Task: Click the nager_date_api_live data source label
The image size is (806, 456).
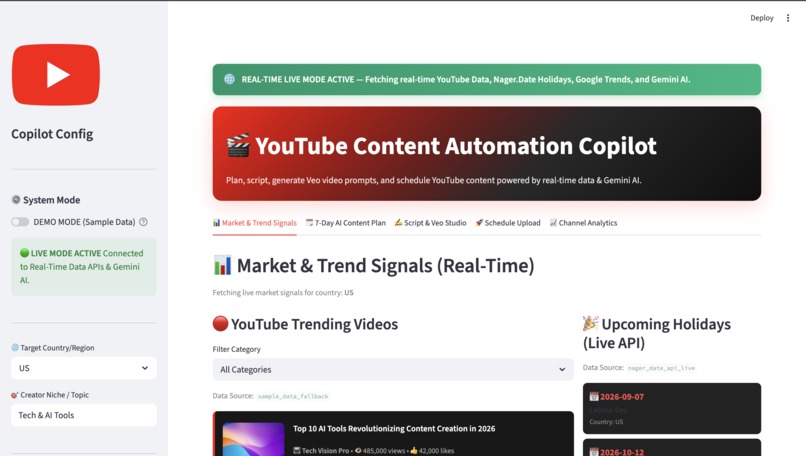Action: pos(661,368)
